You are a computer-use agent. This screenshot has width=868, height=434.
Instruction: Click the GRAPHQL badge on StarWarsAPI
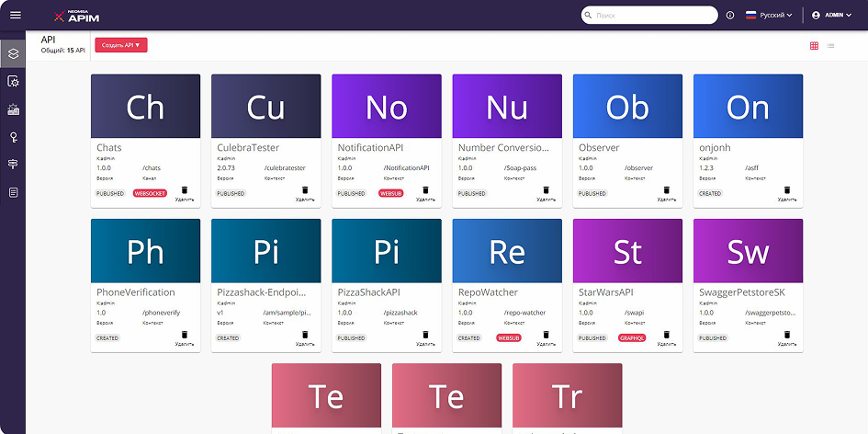[x=632, y=338]
